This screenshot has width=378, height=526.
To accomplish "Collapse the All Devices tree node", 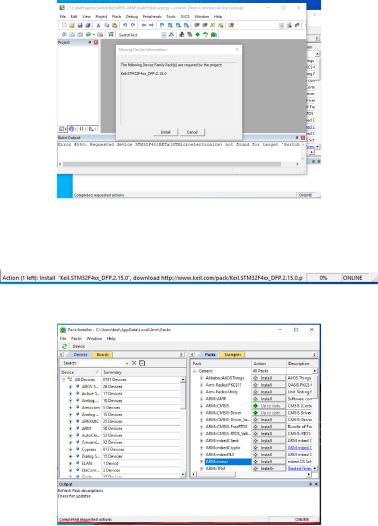I will click(64, 380).
